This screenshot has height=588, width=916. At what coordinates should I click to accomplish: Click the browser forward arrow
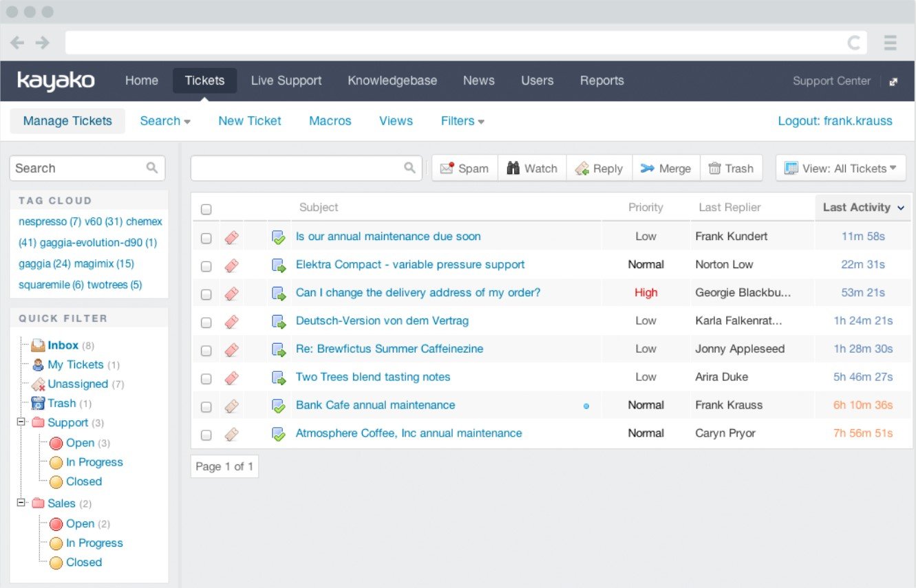click(x=43, y=43)
